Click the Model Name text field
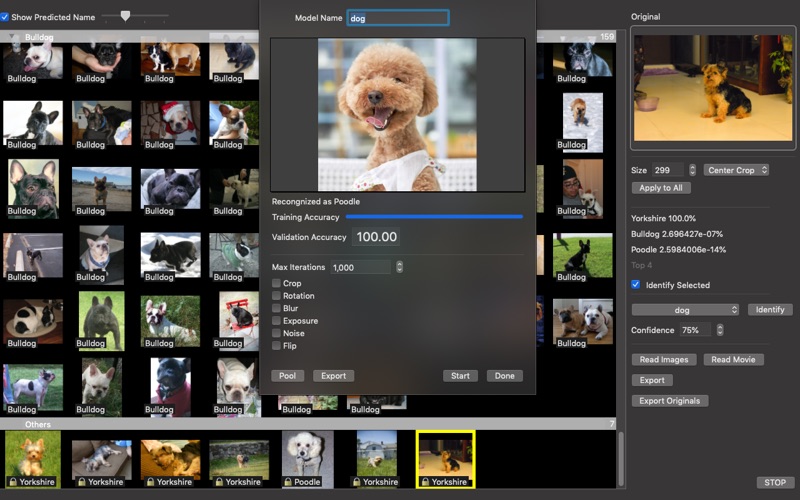This screenshot has height=500, width=800. 397,18
